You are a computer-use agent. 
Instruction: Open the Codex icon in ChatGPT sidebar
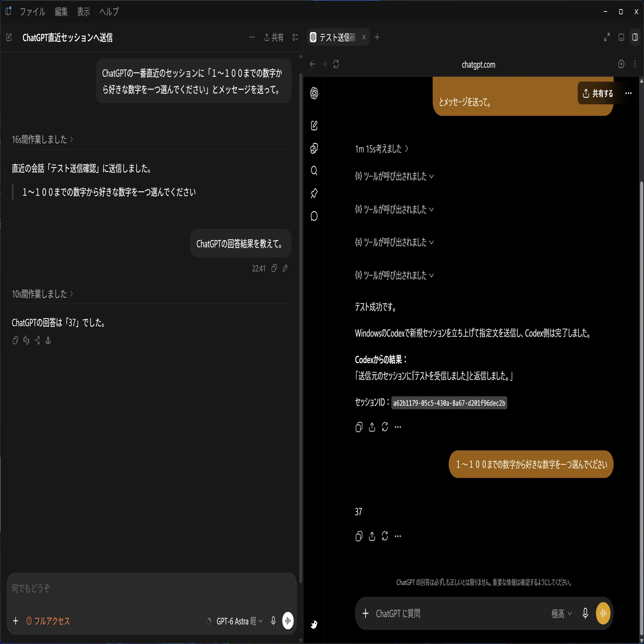point(314,148)
